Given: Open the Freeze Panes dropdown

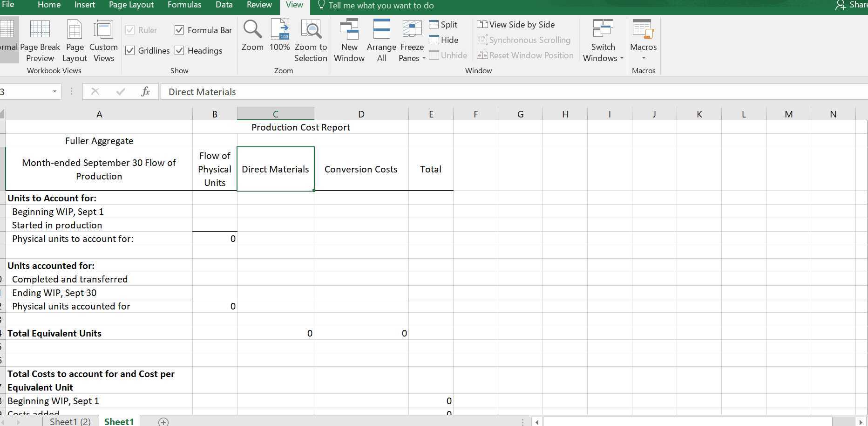Looking at the screenshot, I should pos(412,40).
